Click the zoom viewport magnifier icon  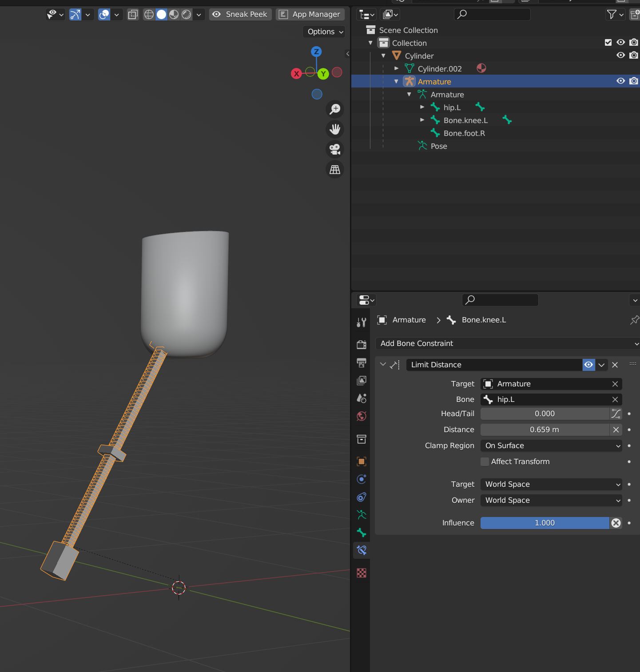[335, 109]
